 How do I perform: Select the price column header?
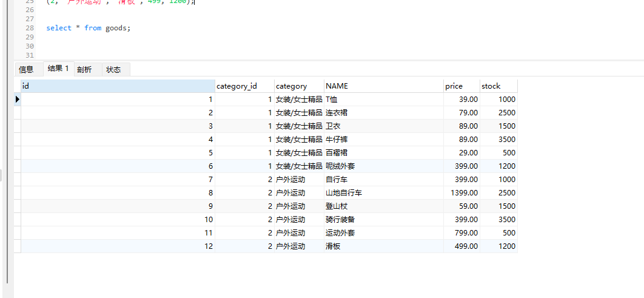coord(461,86)
